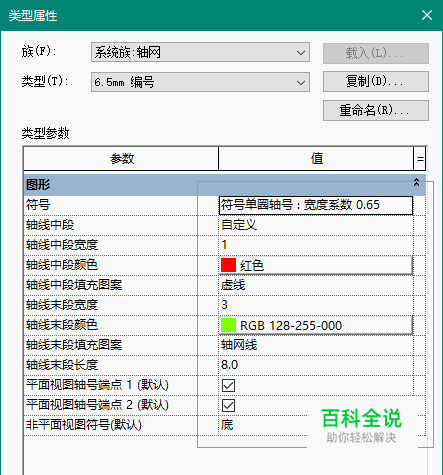This screenshot has height=475, width=443.
Task: Select the 轴线中段宽度 parameter name
Action: coord(121,245)
